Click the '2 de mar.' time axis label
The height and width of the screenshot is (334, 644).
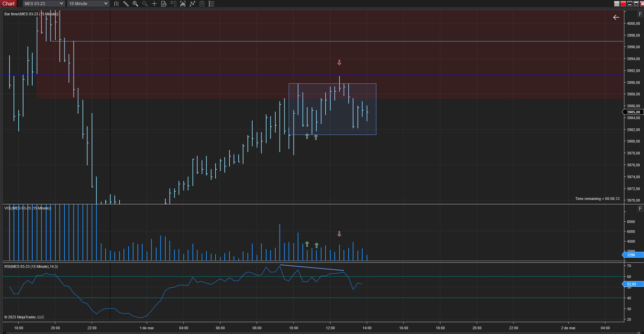[x=568, y=328]
